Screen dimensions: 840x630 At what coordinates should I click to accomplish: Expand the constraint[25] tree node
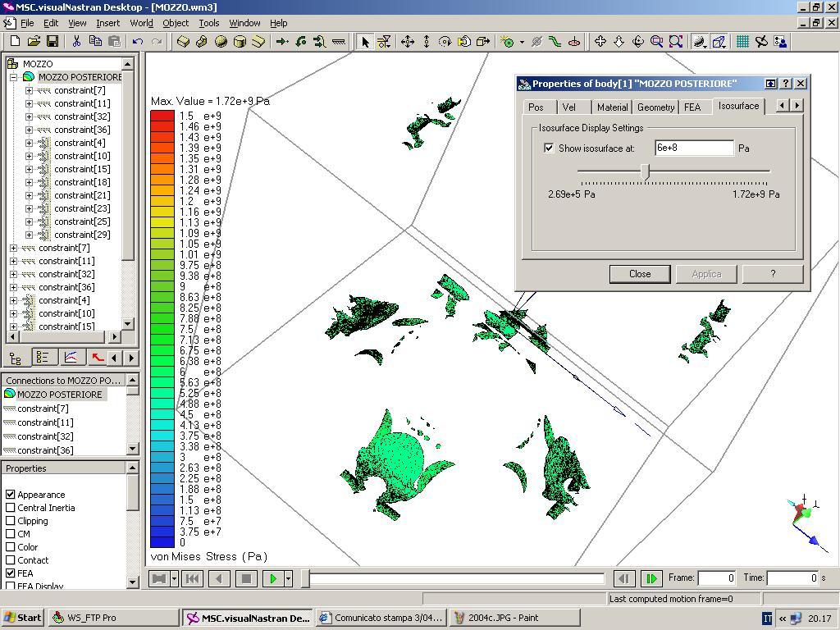click(x=29, y=221)
